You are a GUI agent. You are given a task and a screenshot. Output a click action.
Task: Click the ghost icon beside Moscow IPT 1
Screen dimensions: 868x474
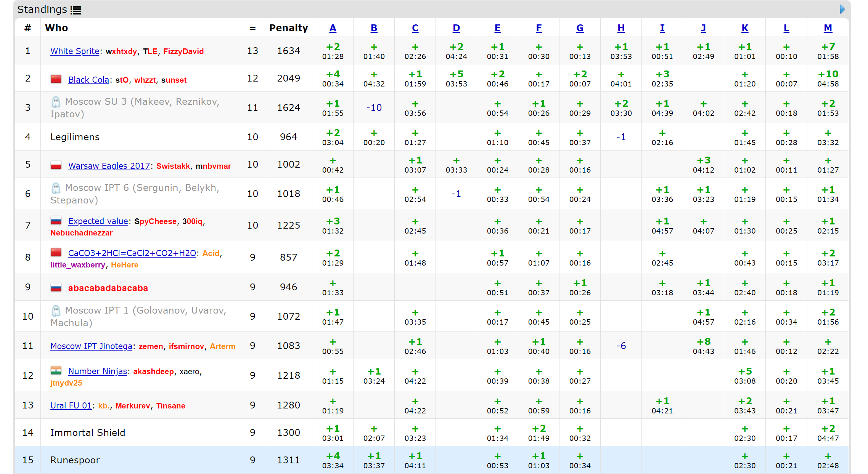pos(56,311)
